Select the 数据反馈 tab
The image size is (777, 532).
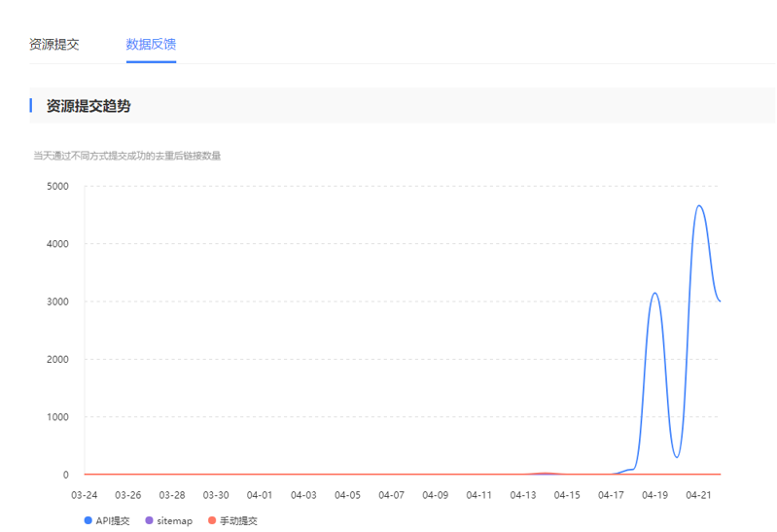(x=151, y=45)
